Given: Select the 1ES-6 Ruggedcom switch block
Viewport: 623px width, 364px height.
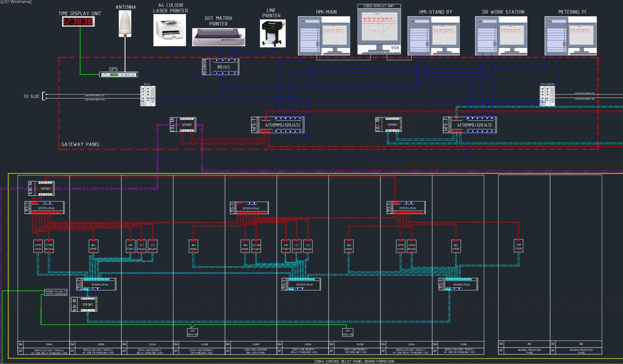Looking at the screenshot, I should click(x=458, y=284).
